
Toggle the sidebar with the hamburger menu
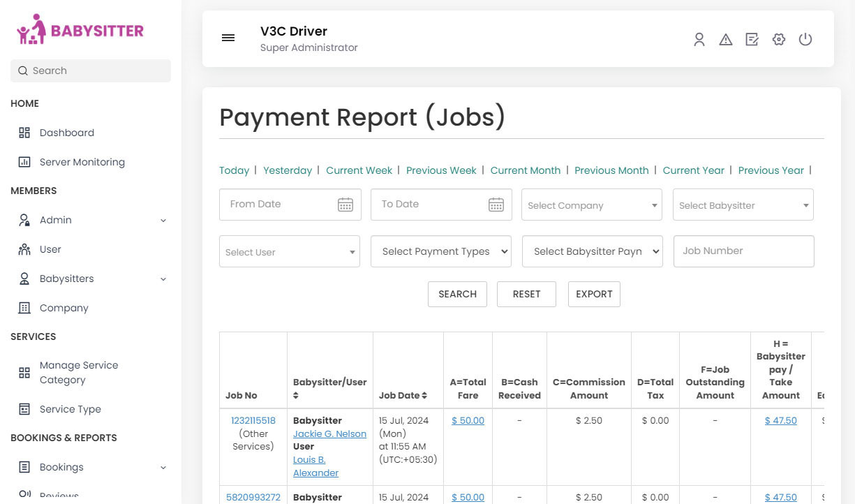point(228,38)
